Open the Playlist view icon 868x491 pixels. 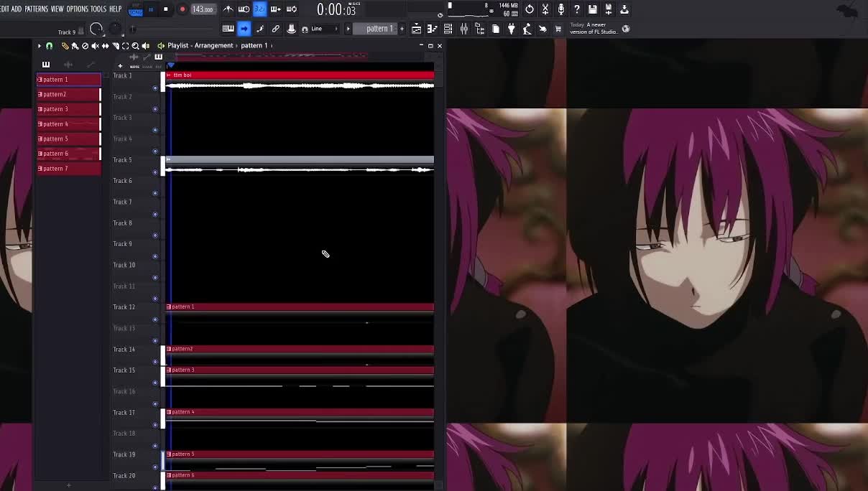(x=416, y=29)
